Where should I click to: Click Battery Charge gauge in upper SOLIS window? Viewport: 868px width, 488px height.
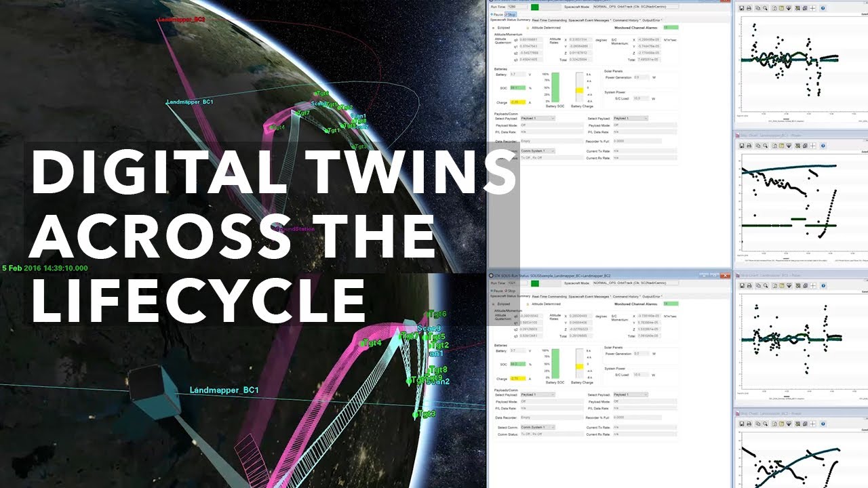point(579,87)
